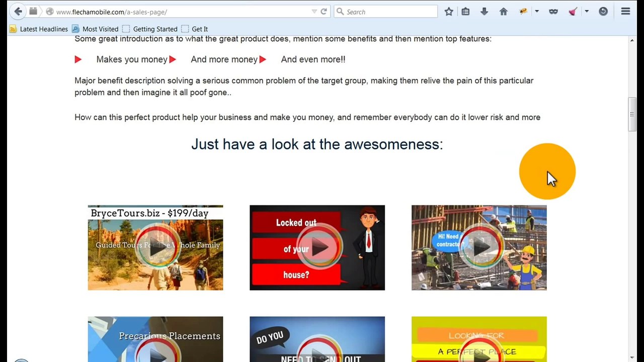Click into the Search box
The width and height of the screenshot is (644, 362).
[x=385, y=12]
